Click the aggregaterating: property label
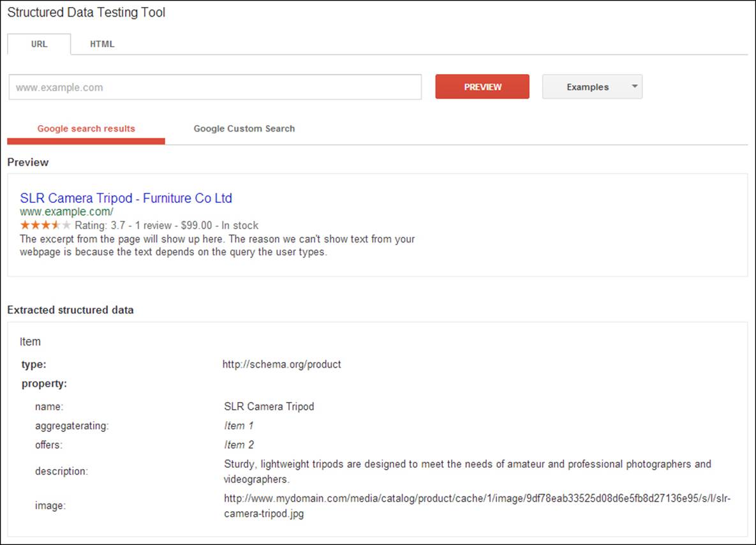Viewport: 756px width, 545px height. click(x=72, y=426)
